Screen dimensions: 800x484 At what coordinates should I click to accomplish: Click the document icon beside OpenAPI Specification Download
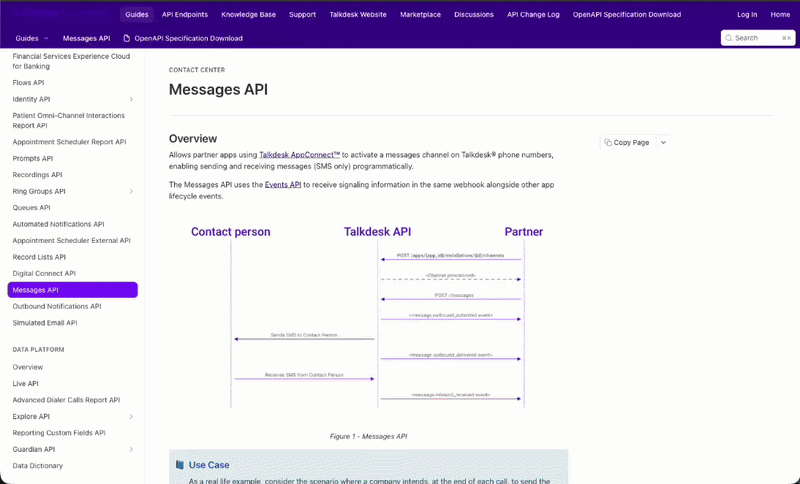127,38
